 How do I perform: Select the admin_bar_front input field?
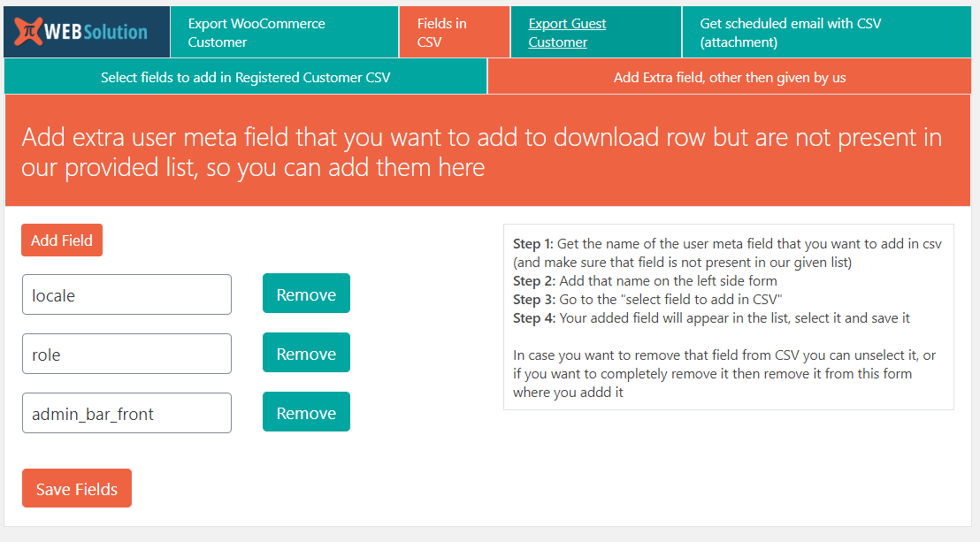point(126,414)
